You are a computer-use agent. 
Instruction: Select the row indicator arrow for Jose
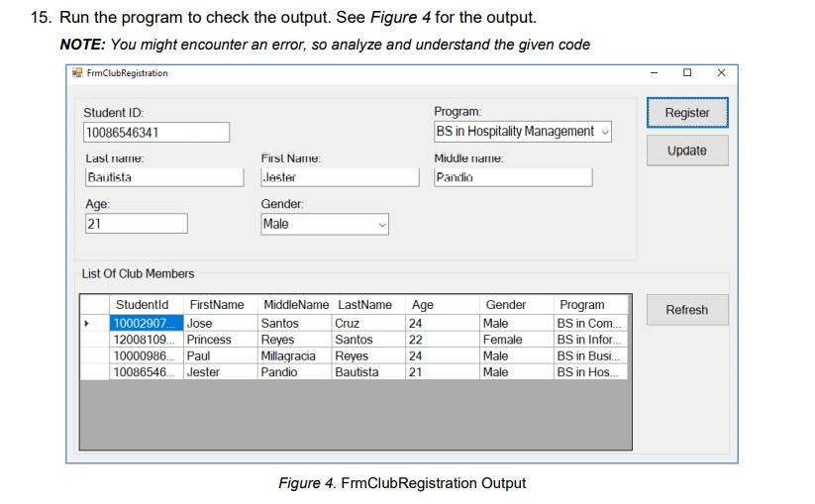tap(87, 323)
